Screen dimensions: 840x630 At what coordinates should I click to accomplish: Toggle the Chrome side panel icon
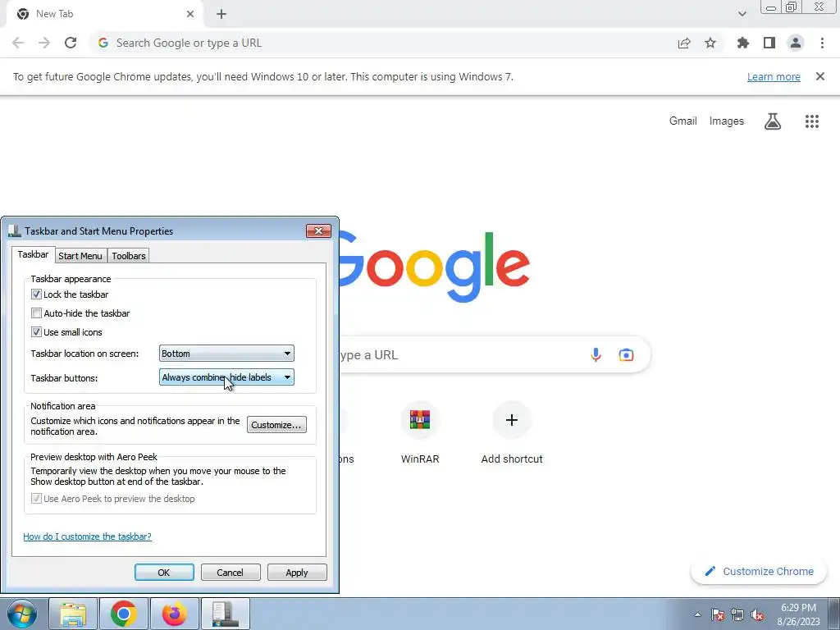[x=769, y=43]
